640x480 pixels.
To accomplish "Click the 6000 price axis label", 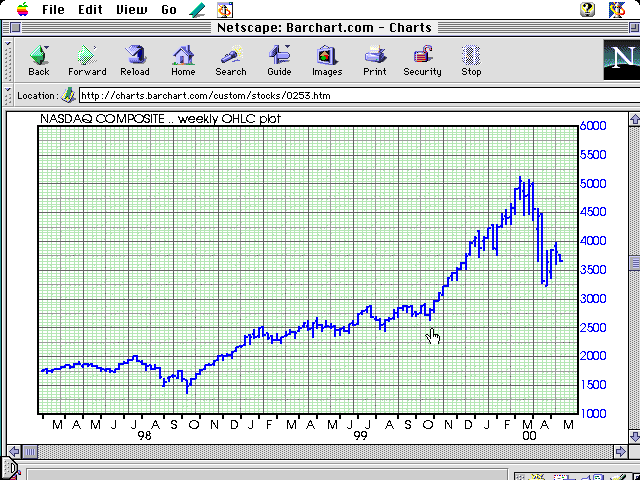I will tap(593, 126).
